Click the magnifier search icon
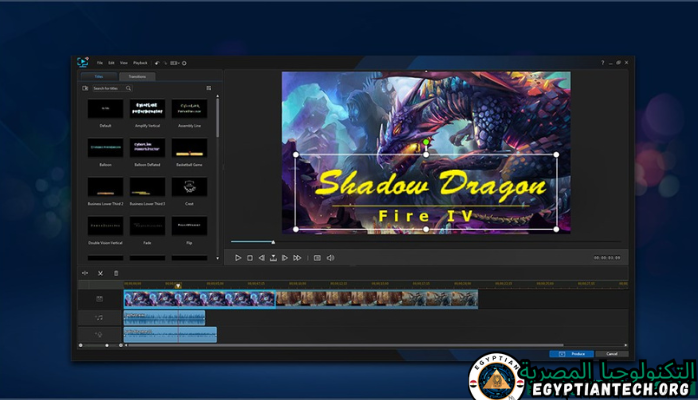The width and height of the screenshot is (698, 400). click(x=129, y=88)
